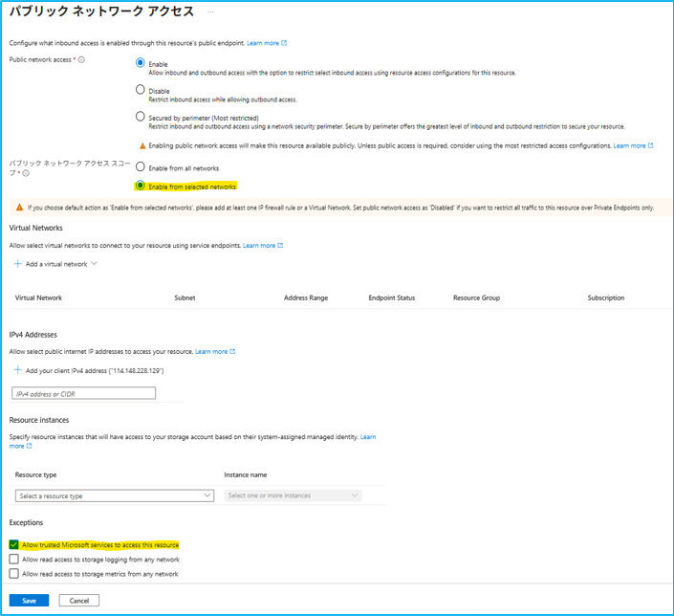Click the warning triangle icon in the orange banner
The image size is (674, 616).
(x=19, y=208)
